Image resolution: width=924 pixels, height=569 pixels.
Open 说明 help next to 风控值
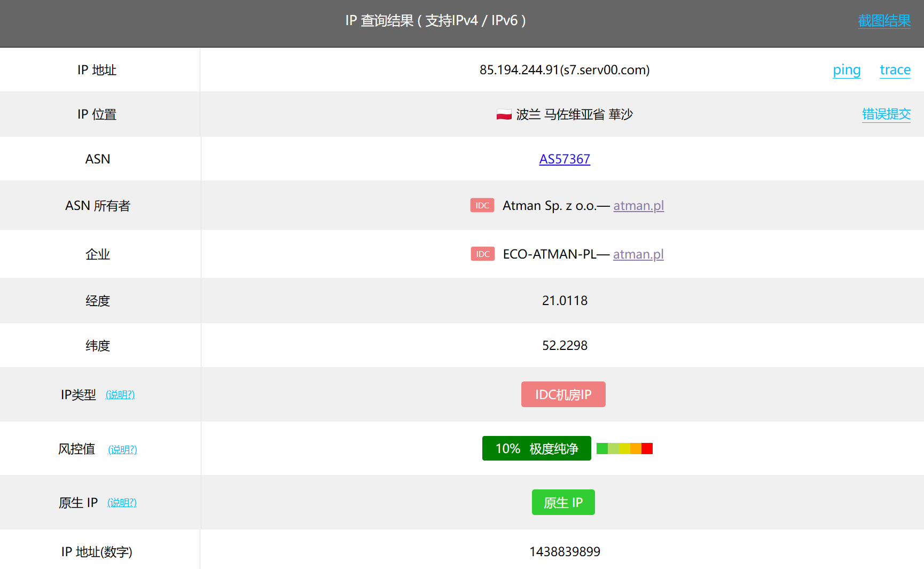[122, 450]
